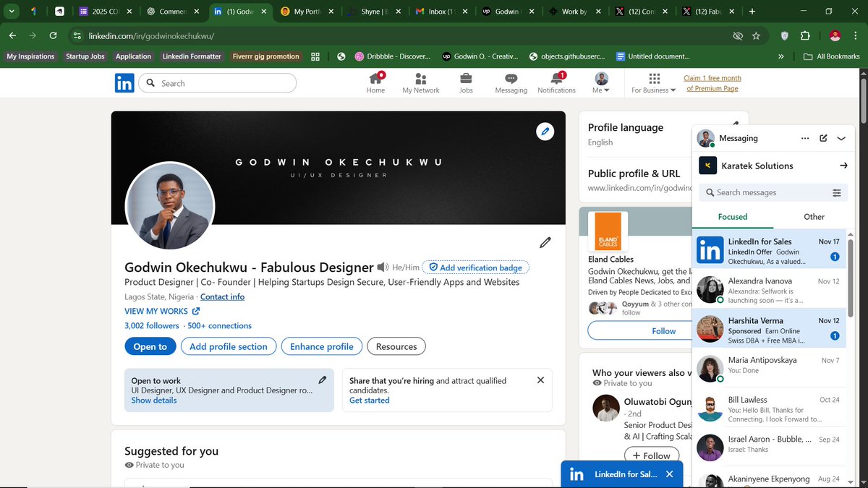
Task: Edit Open to work using its pencil icon
Action: [x=323, y=378]
